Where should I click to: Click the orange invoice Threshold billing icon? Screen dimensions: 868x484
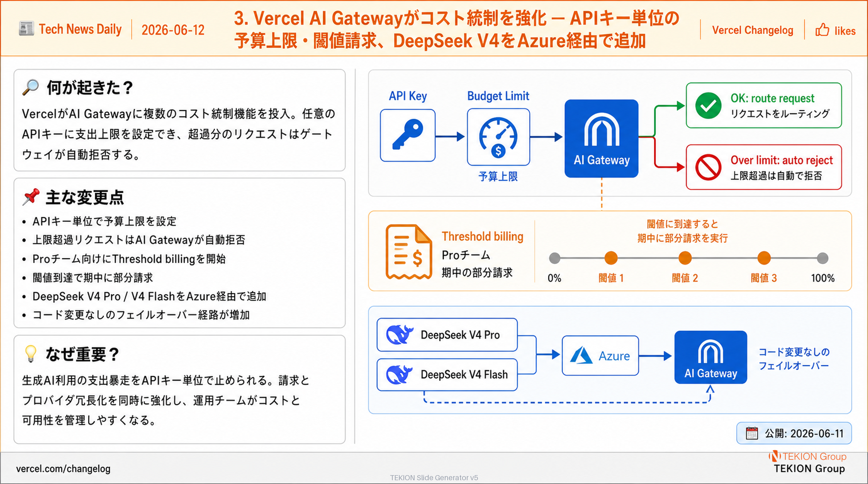409,252
